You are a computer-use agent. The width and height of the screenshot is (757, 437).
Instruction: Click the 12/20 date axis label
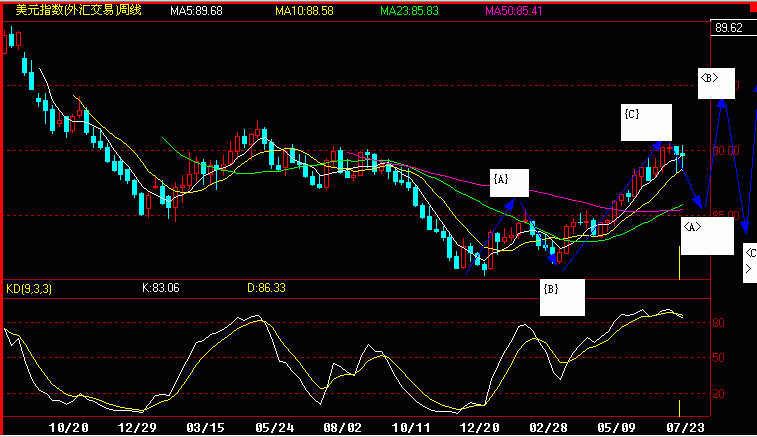[479, 427]
